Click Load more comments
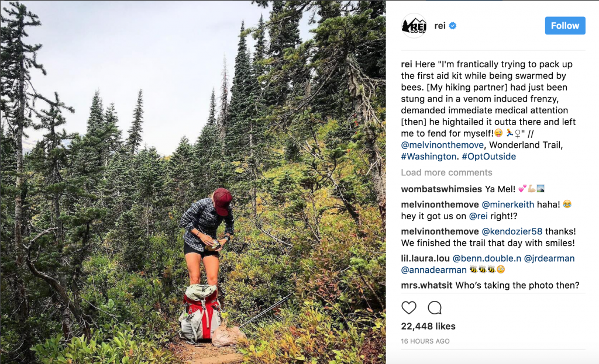This screenshot has width=599, height=364. point(446,172)
